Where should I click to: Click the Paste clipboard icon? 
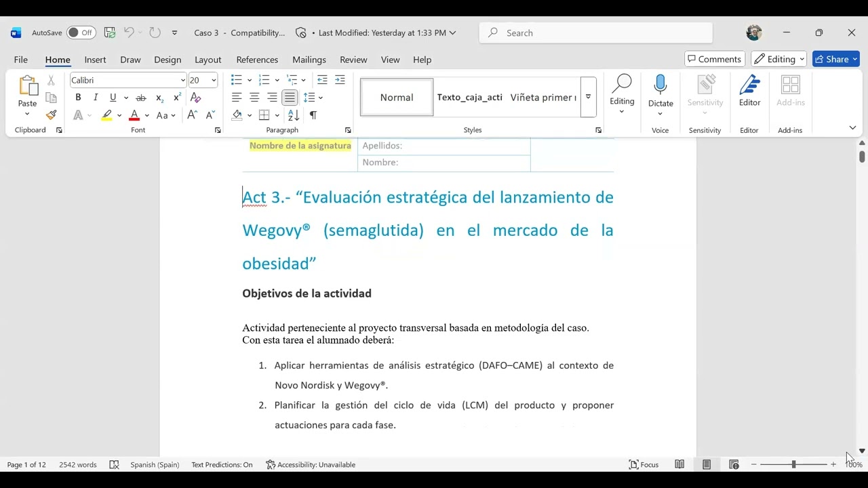pyautogui.click(x=27, y=86)
